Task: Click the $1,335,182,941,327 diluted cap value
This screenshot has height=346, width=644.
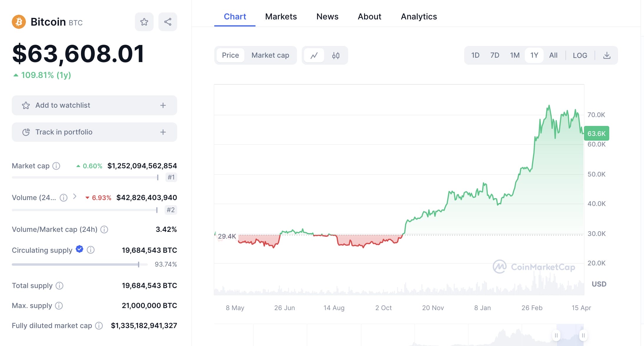Action: [144, 326]
